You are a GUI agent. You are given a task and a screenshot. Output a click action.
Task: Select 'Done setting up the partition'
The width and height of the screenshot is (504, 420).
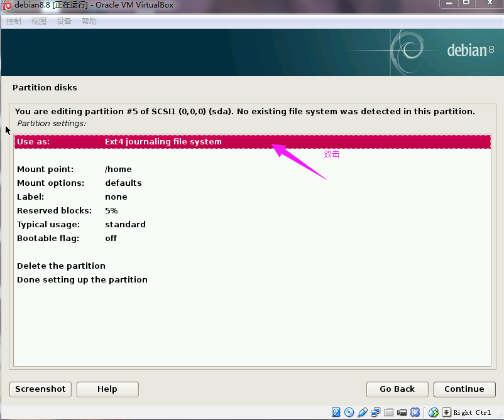pyautogui.click(x=82, y=279)
